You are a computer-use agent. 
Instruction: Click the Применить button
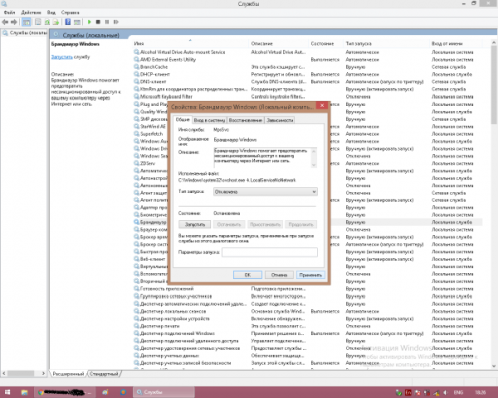310,275
